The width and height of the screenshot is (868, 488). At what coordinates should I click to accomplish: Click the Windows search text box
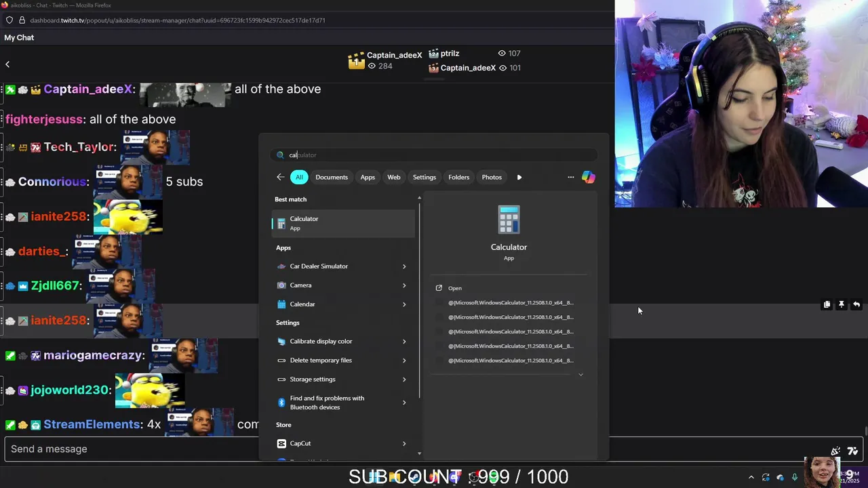[x=434, y=155]
